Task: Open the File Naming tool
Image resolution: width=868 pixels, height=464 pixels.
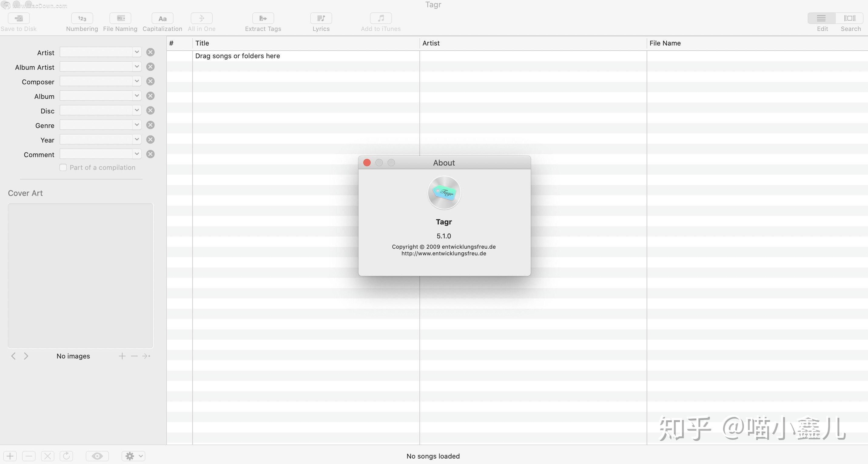Action: click(120, 18)
